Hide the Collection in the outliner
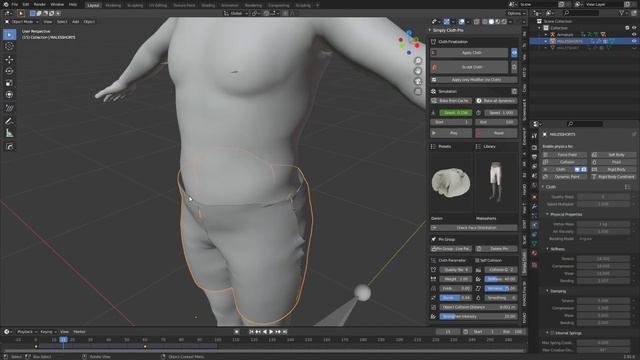This screenshot has width=640, height=360. coord(634,28)
